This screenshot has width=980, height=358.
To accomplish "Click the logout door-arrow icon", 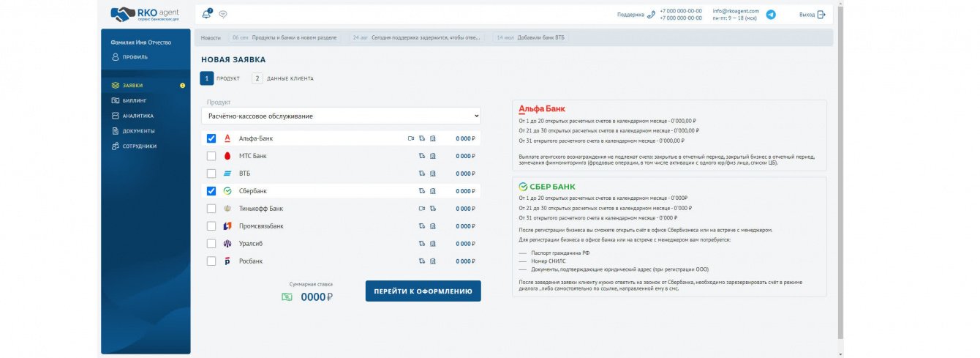I will tap(821, 15).
